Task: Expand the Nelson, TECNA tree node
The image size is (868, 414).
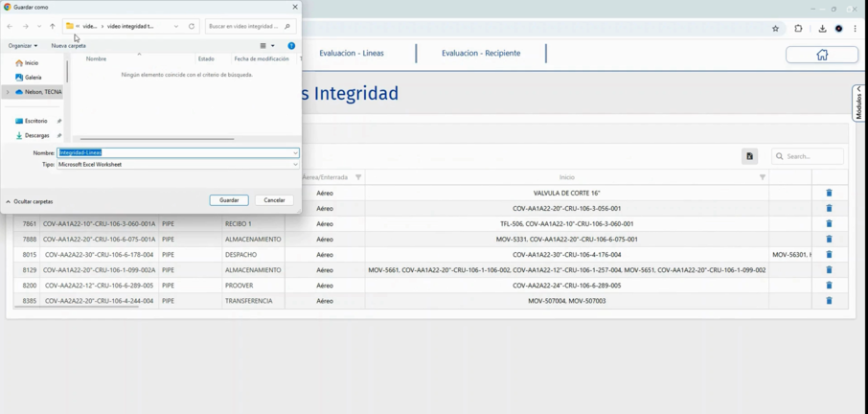Action: [x=8, y=92]
